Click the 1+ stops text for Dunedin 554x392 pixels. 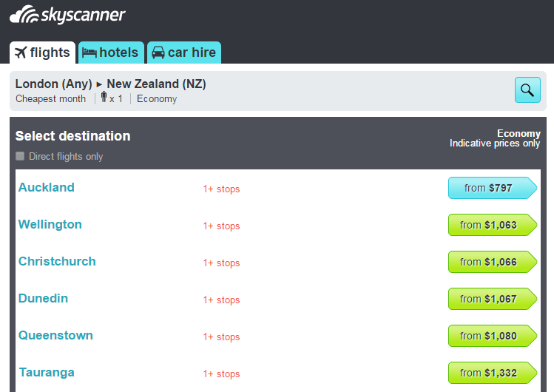222,300
